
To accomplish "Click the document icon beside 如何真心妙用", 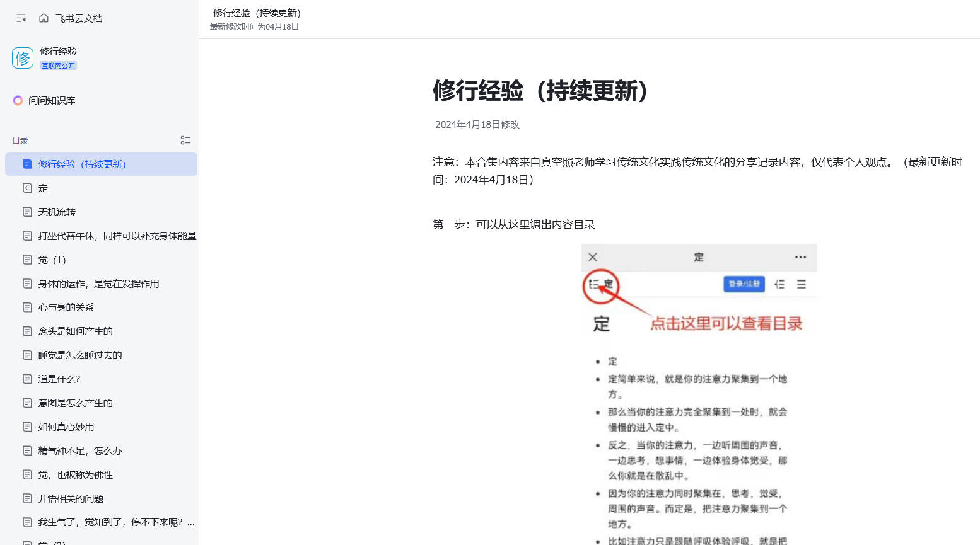I will pos(27,427).
